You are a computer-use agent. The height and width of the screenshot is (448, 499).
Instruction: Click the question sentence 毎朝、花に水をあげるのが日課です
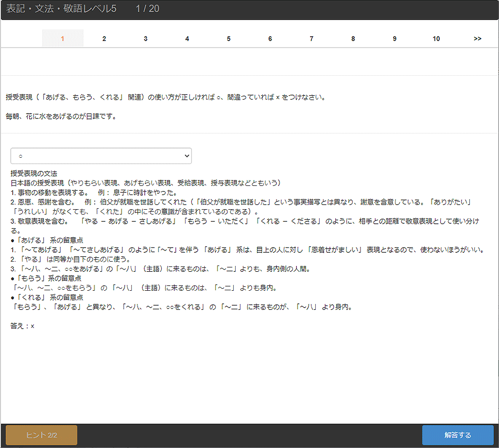coord(61,116)
